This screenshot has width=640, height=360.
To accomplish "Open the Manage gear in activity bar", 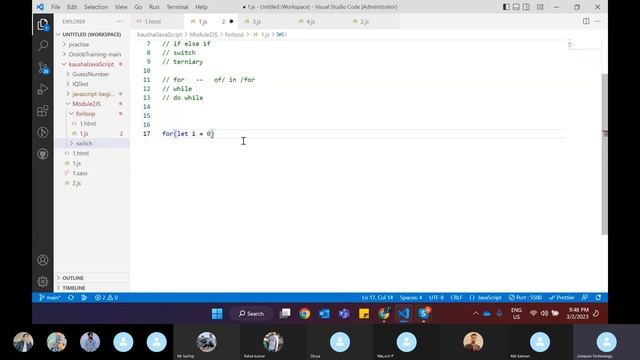I will point(43,281).
